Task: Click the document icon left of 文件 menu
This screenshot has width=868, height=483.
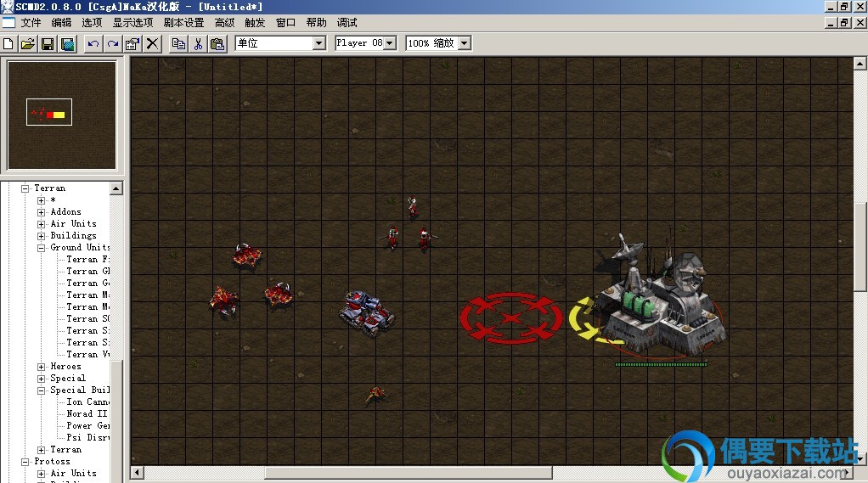Action: 8,23
